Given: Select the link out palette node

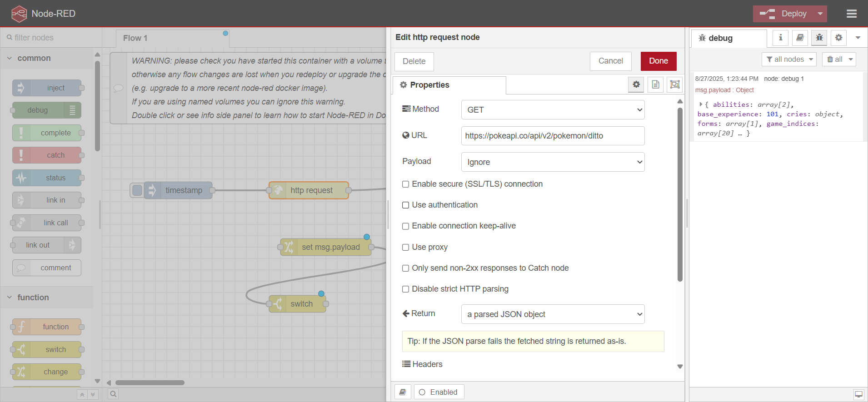Looking at the screenshot, I should [47, 245].
